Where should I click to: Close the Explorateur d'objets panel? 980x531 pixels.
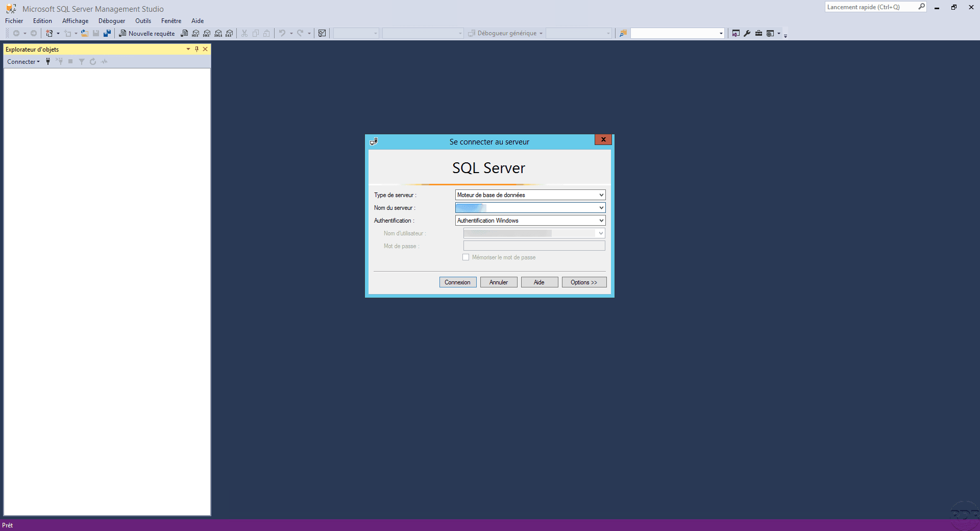tap(205, 49)
